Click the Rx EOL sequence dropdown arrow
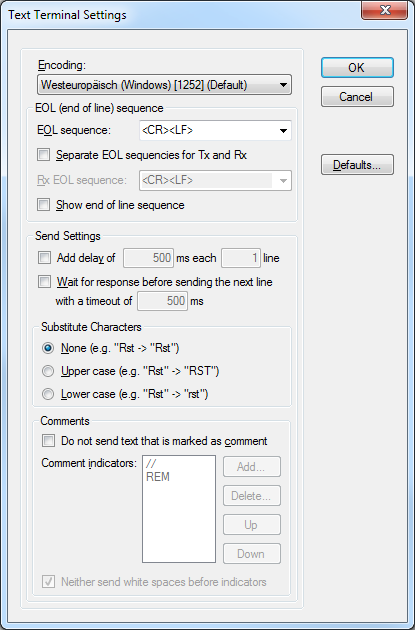The image size is (415, 630). 283,180
